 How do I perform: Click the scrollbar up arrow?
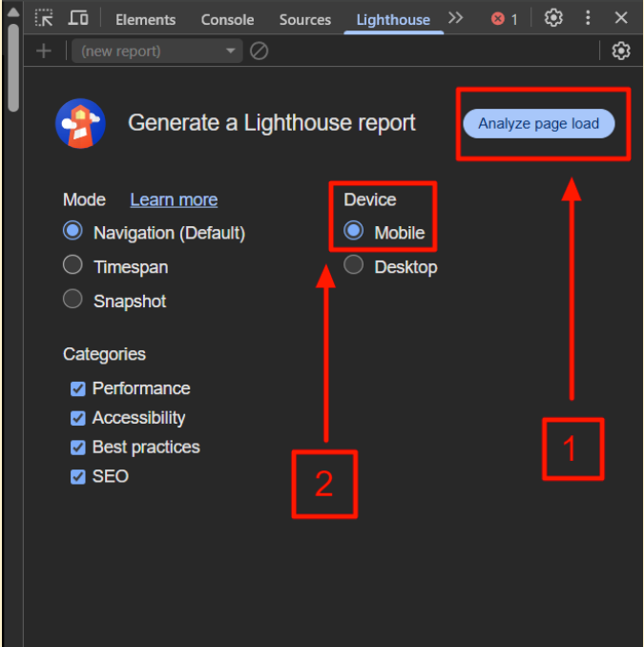pos(13,12)
